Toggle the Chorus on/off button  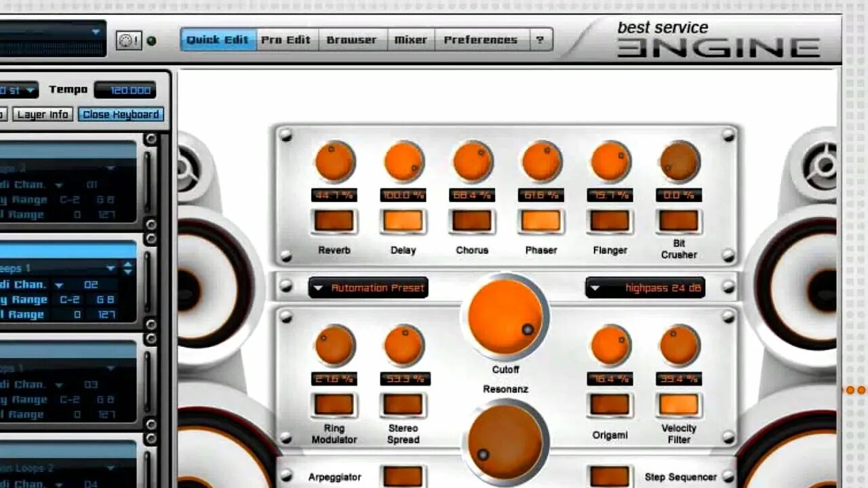[473, 221]
